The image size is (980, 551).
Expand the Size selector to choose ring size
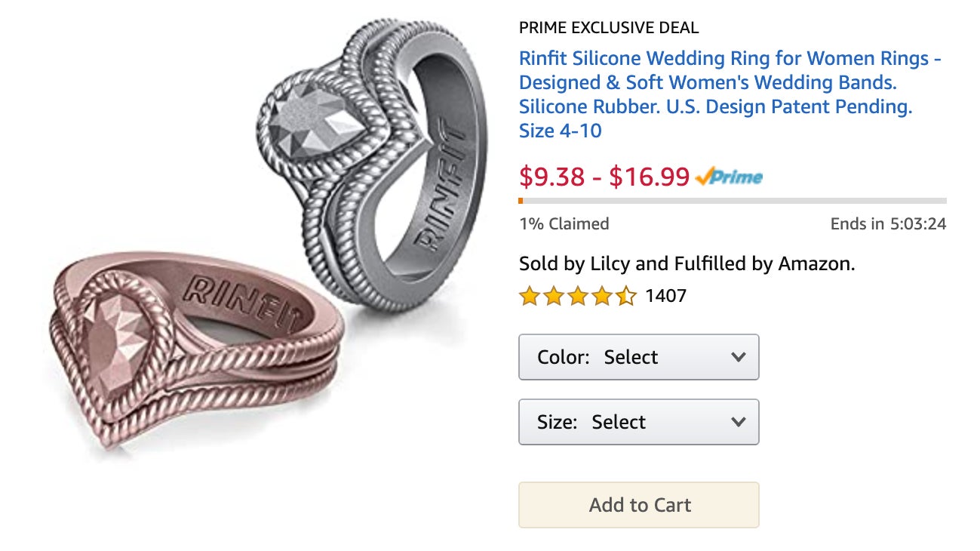pos(638,422)
